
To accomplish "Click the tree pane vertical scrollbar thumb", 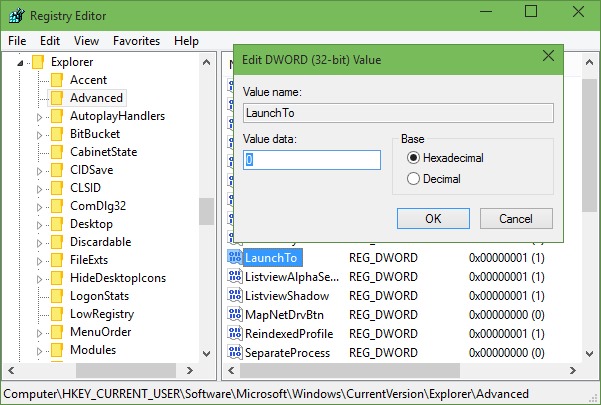I will click(x=206, y=211).
